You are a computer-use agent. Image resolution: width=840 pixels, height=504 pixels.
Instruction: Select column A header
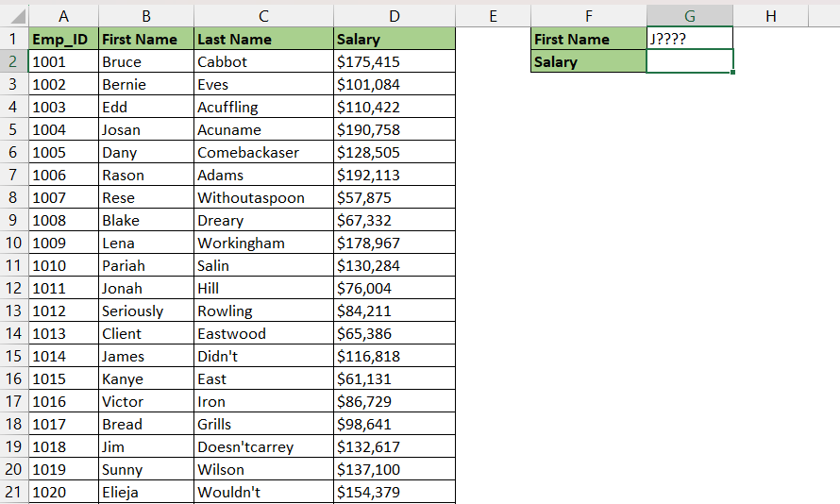(64, 17)
